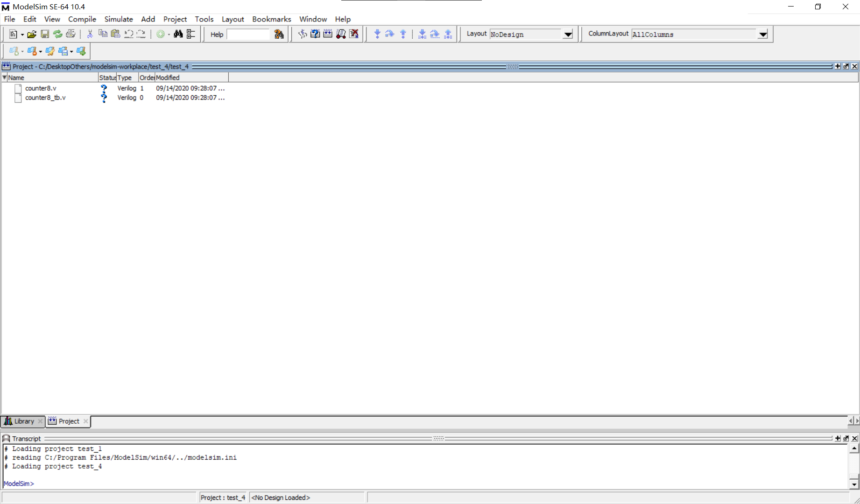Screen dimensions: 860x504
Task: Click the Copy icon
Action: click(x=103, y=34)
